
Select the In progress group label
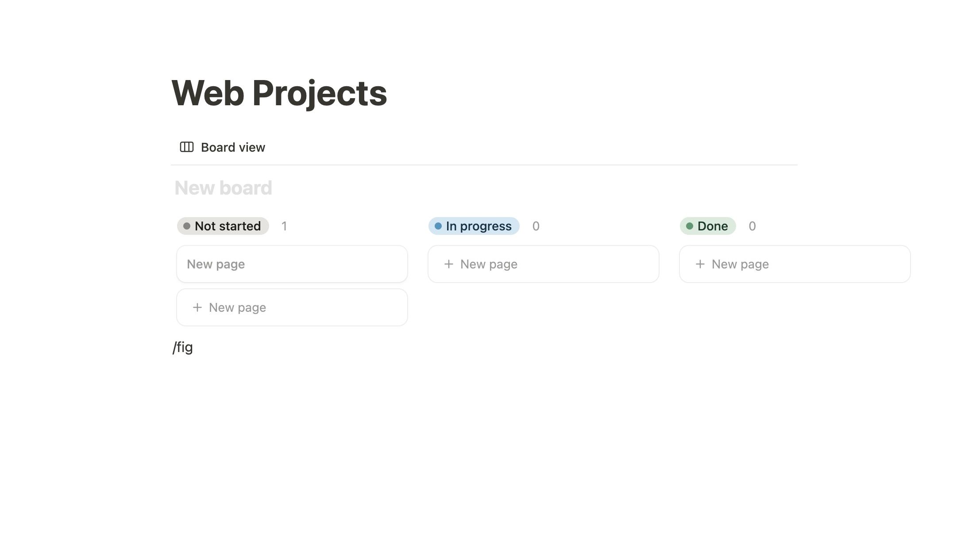pyautogui.click(x=478, y=226)
